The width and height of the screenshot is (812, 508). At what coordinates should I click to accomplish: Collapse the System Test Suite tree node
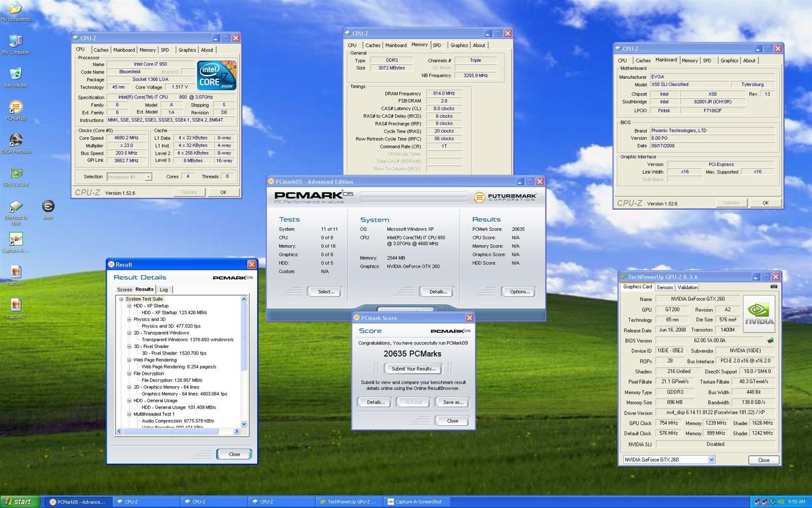click(x=121, y=299)
